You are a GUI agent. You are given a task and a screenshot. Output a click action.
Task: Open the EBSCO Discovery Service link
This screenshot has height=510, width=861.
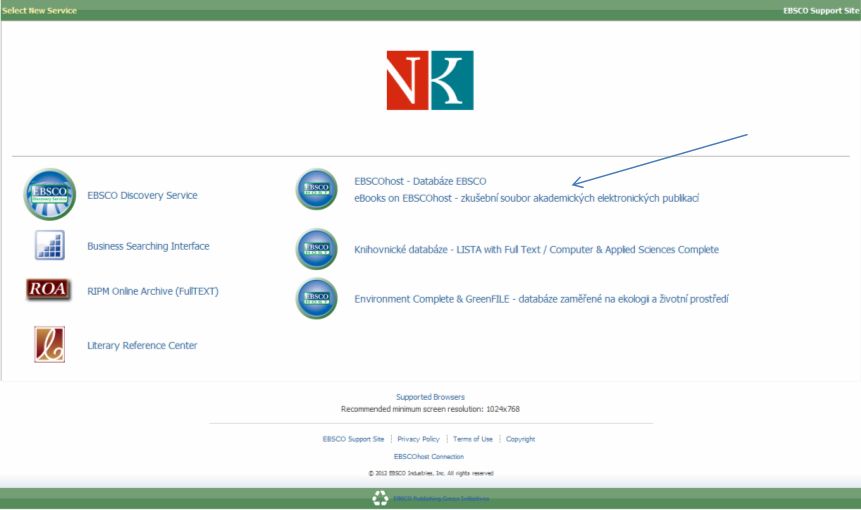pos(142,195)
